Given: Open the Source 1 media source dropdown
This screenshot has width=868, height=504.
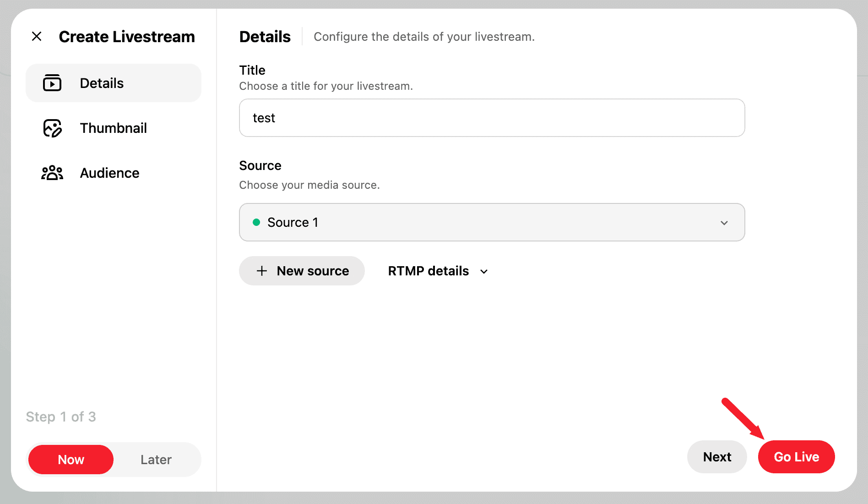Looking at the screenshot, I should click(492, 222).
